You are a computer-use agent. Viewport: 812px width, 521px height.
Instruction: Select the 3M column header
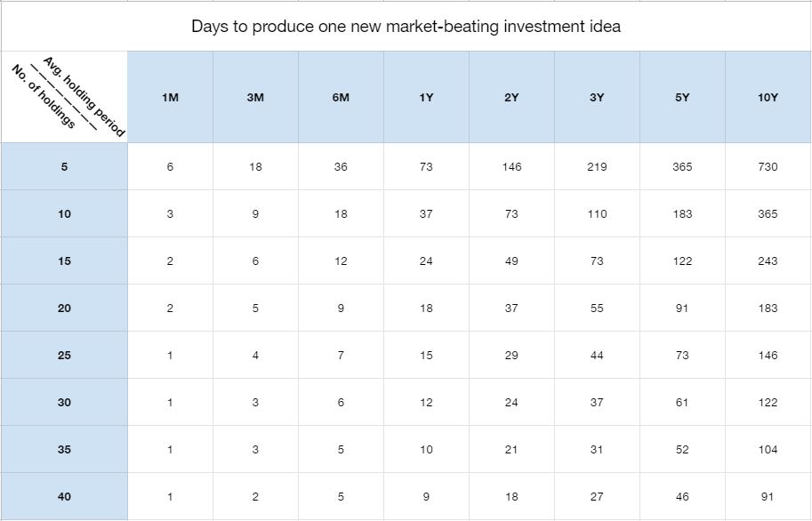click(x=255, y=97)
